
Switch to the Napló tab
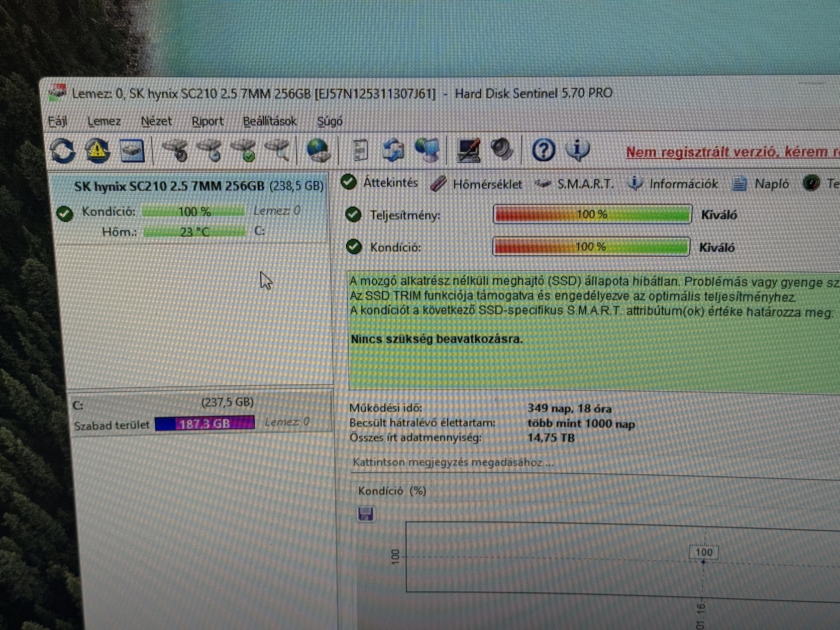tap(761, 184)
